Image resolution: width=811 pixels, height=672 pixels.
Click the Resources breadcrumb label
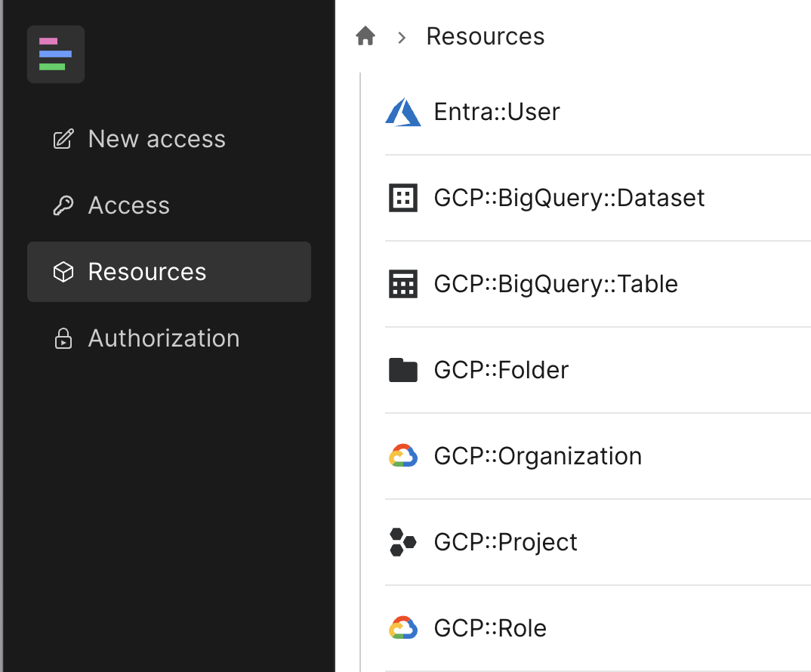click(x=485, y=37)
